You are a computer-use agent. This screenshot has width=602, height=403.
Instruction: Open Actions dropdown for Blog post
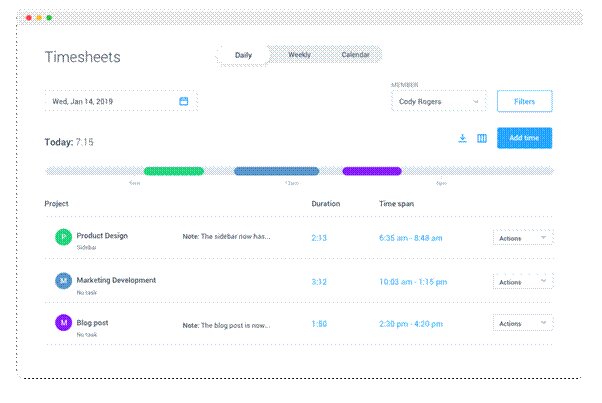523,323
